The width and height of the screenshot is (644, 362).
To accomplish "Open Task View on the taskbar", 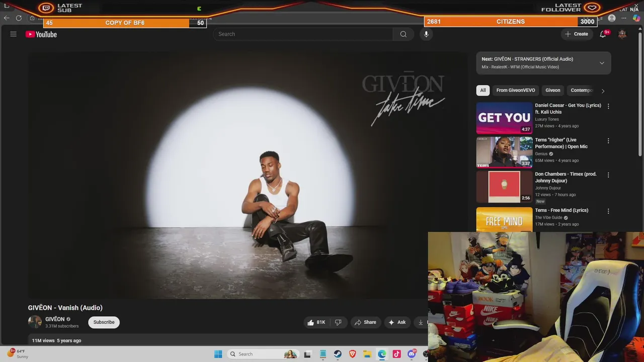I will pyautogui.click(x=307, y=354).
